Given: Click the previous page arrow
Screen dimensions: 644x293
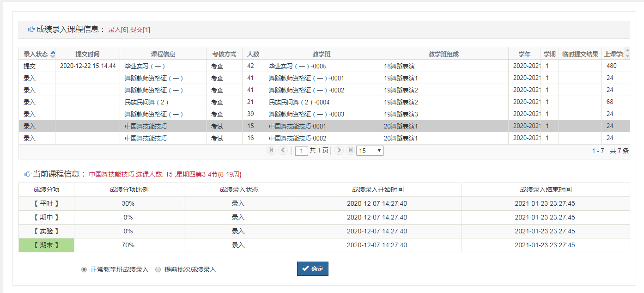Looking at the screenshot, I should (283, 150).
